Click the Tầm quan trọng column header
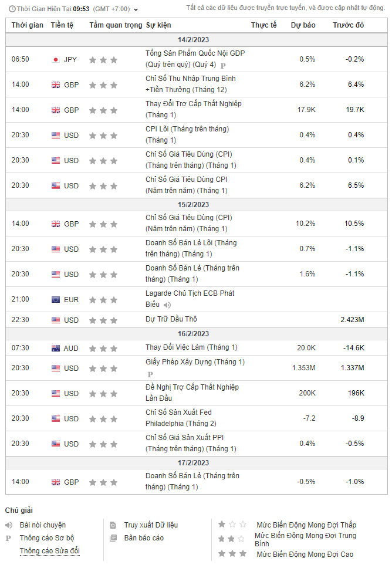 [x=116, y=25]
